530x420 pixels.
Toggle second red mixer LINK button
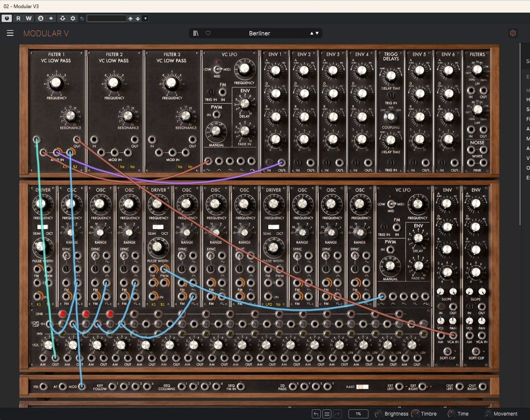pyautogui.click(x=86, y=314)
